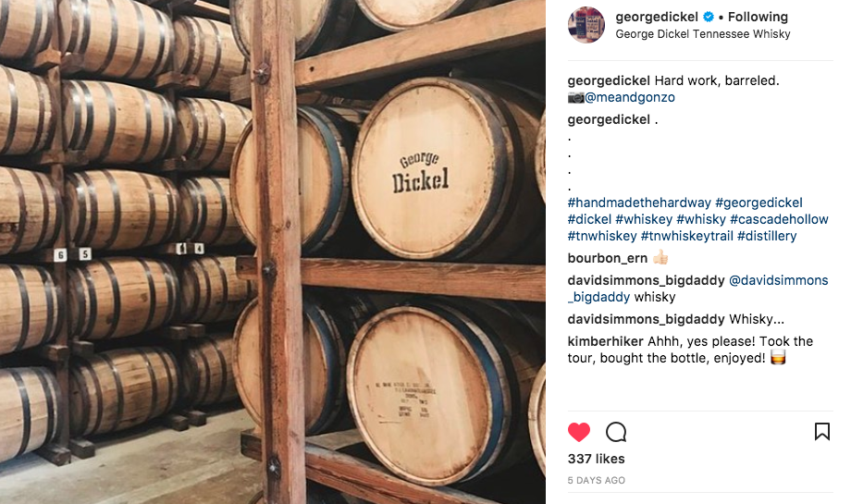Open the kimberhiker commenter profile
The width and height of the screenshot is (851, 504).
606,341
